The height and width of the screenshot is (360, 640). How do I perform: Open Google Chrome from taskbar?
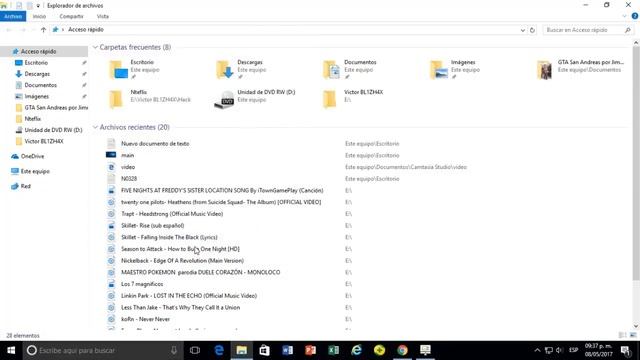click(402, 351)
